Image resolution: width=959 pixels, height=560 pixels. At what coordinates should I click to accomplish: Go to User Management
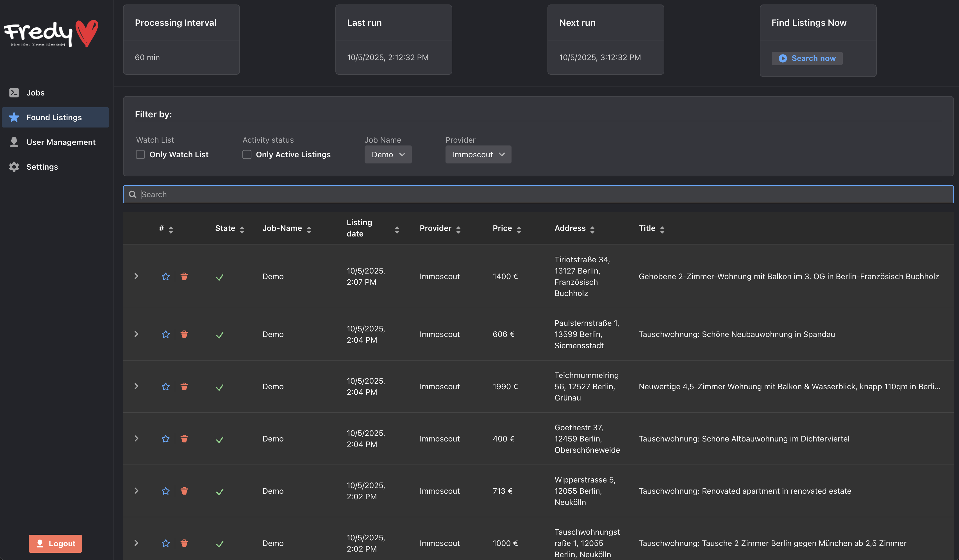pyautogui.click(x=55, y=142)
